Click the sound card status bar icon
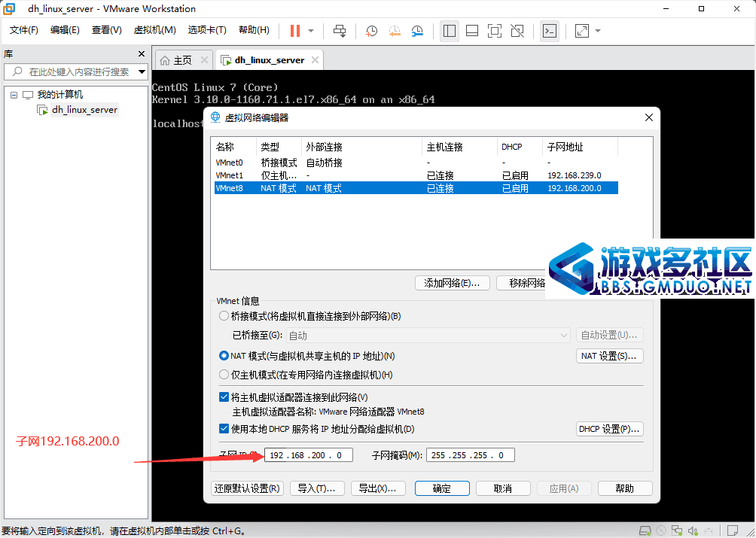 tap(693, 530)
